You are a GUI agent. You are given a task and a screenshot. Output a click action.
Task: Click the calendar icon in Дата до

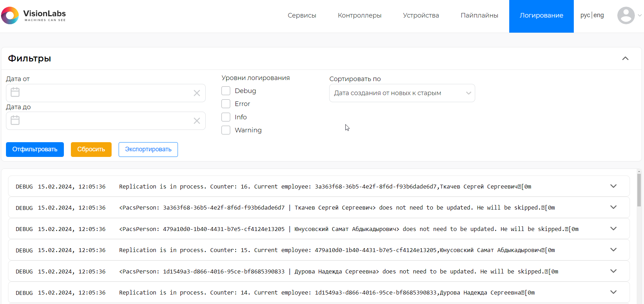pyautogui.click(x=15, y=120)
